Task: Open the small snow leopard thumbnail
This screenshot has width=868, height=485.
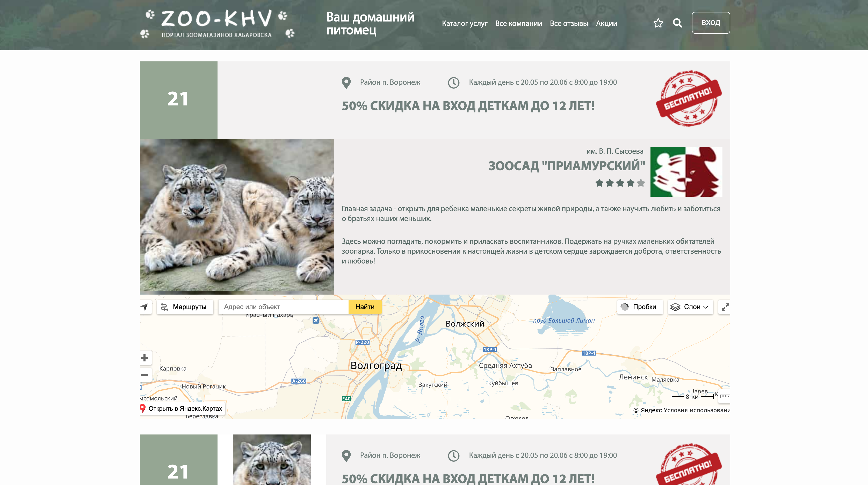Action: (272, 460)
